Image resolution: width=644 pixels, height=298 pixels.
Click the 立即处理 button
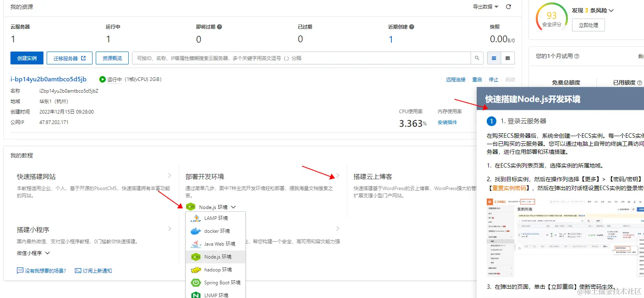588,25
